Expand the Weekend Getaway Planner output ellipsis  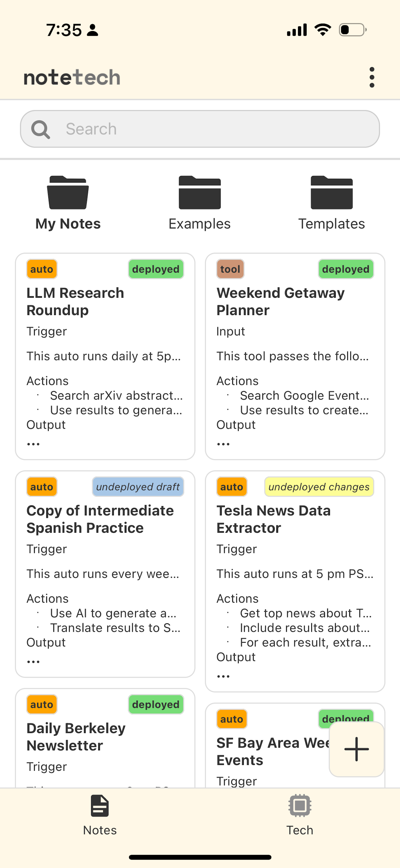point(223,444)
